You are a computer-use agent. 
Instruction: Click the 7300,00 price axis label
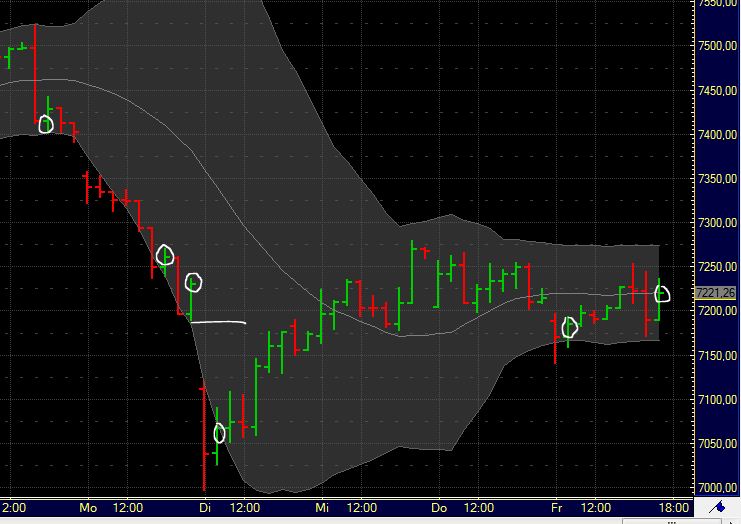(717, 223)
